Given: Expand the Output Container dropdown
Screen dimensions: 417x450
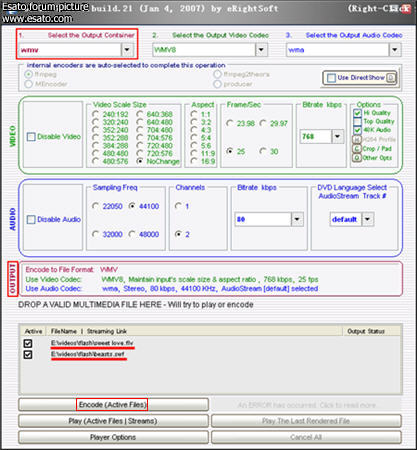Looking at the screenshot, I should tap(127, 50).
